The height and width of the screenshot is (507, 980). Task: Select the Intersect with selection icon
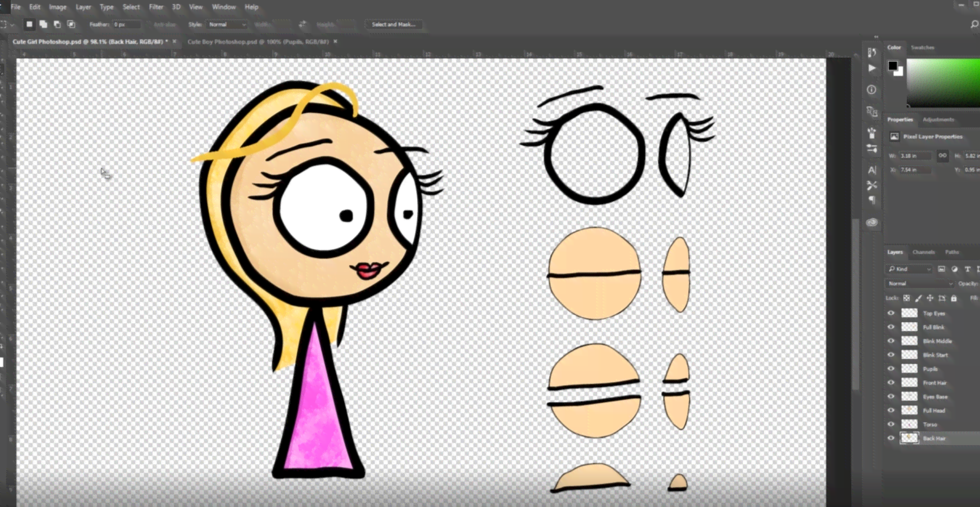pyautogui.click(x=71, y=24)
